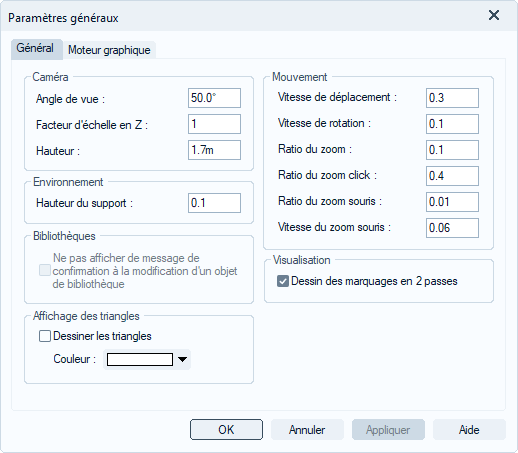The image size is (518, 453).
Task: Uncheck Dessin des marquages en 2 passes
Action: click(x=283, y=281)
